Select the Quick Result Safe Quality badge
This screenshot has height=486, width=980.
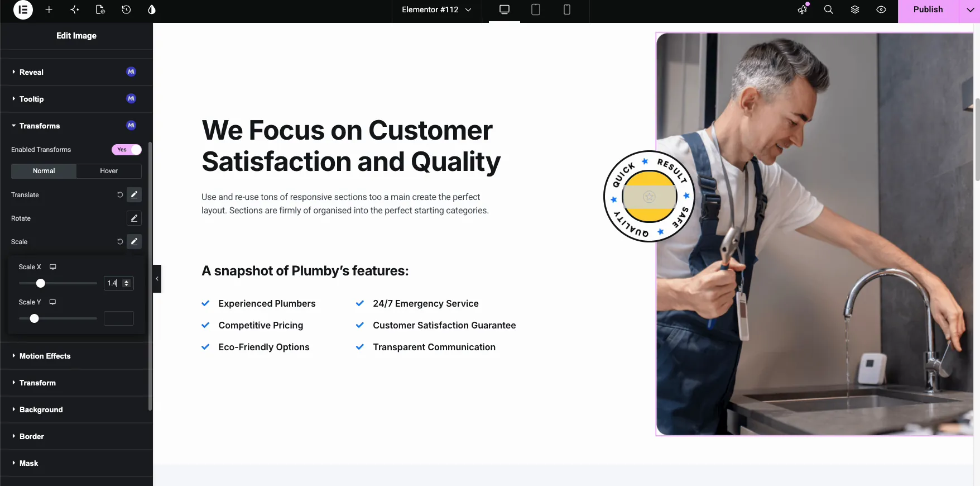click(649, 196)
